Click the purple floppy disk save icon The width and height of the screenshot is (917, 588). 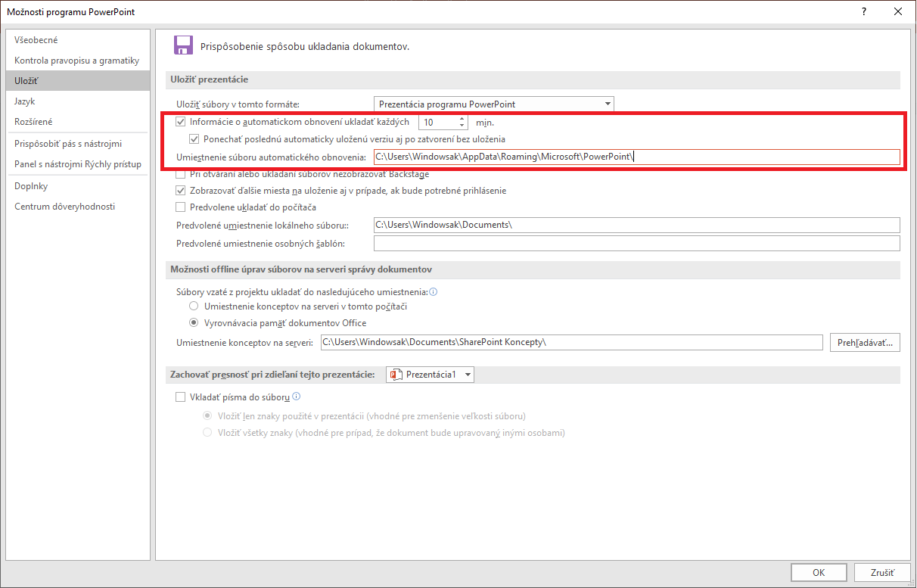[x=183, y=45]
